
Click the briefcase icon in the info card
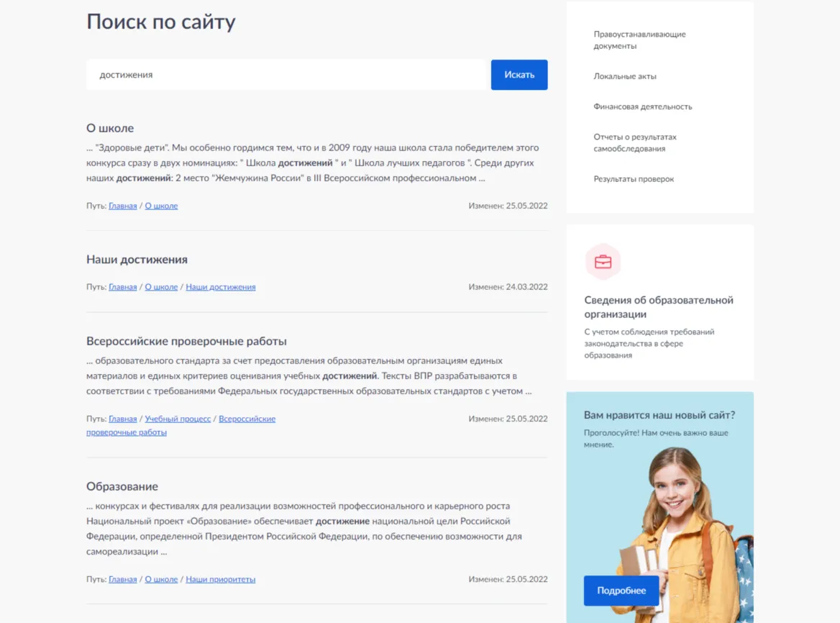(x=603, y=261)
